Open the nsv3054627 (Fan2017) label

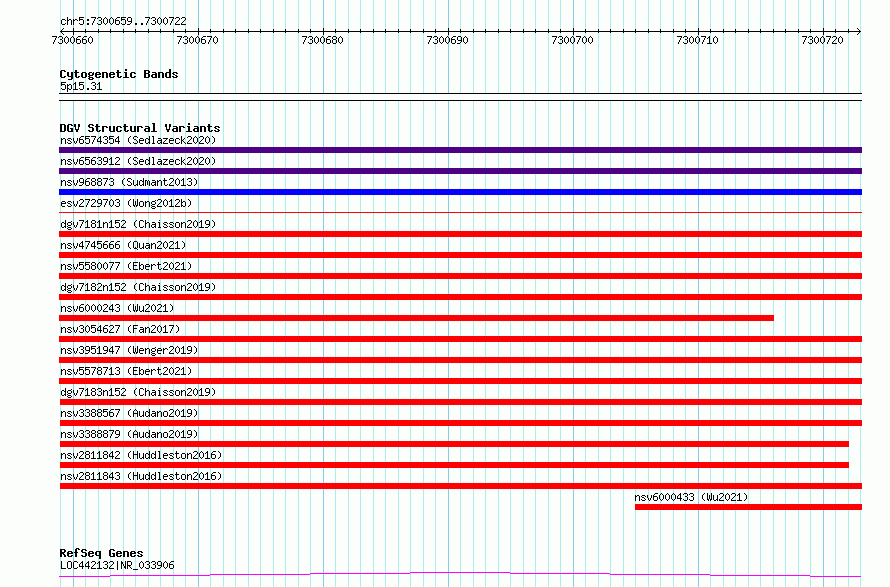point(120,329)
